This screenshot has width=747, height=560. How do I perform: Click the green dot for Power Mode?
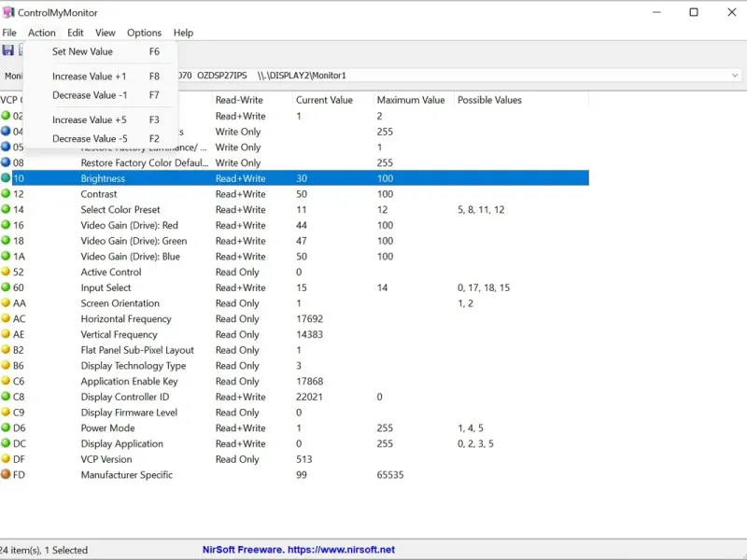pos(6,428)
